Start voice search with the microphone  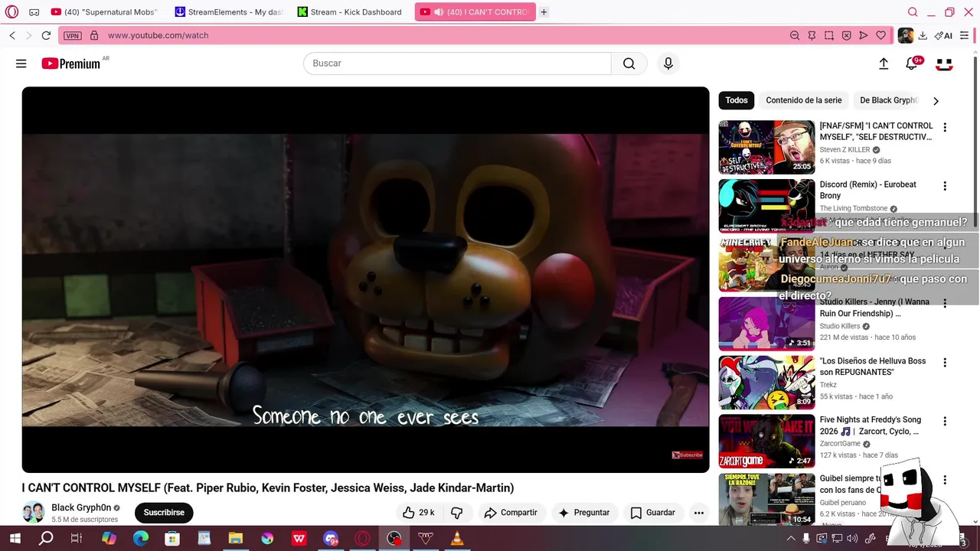pos(668,64)
